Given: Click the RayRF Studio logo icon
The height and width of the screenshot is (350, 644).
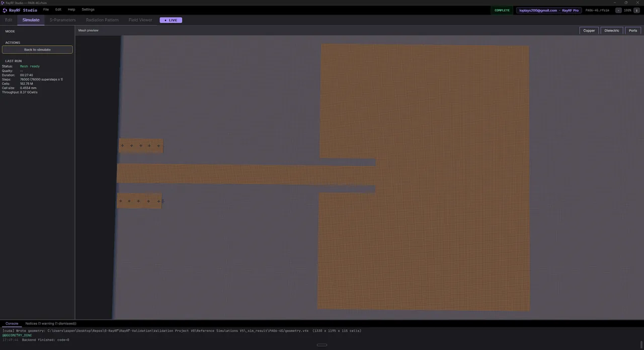Looking at the screenshot, I should click(5, 10).
